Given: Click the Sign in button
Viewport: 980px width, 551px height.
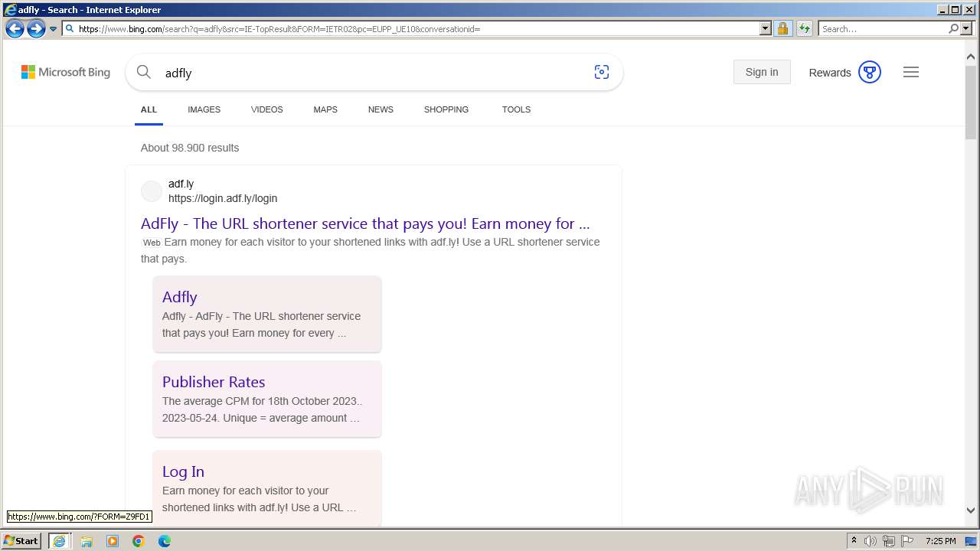Looking at the screenshot, I should click(x=762, y=72).
